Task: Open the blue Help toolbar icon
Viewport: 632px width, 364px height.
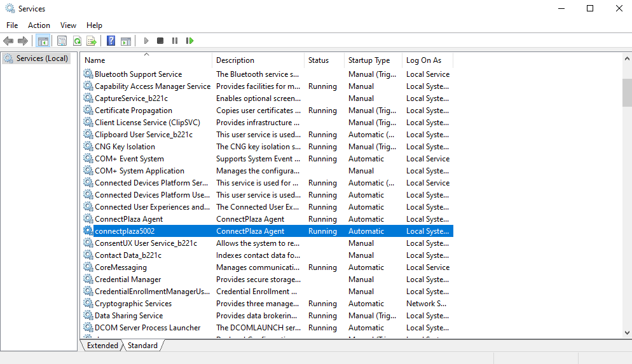Action: [111, 41]
